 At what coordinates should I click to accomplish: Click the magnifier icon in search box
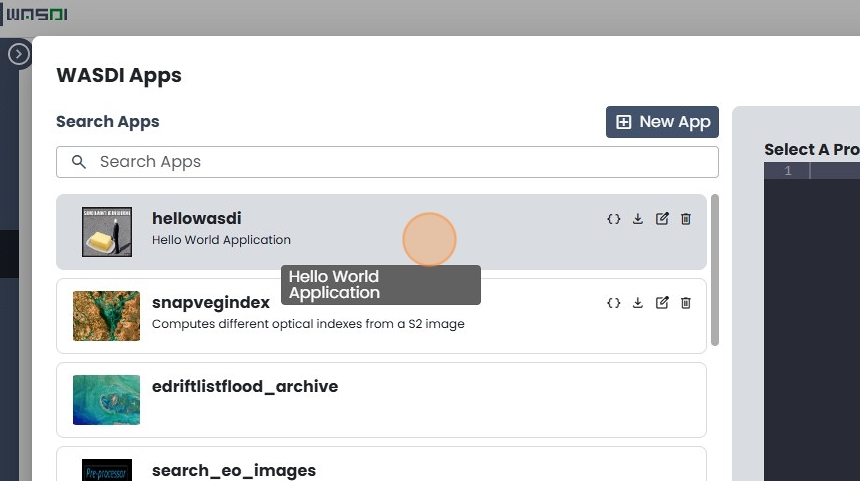click(x=79, y=162)
